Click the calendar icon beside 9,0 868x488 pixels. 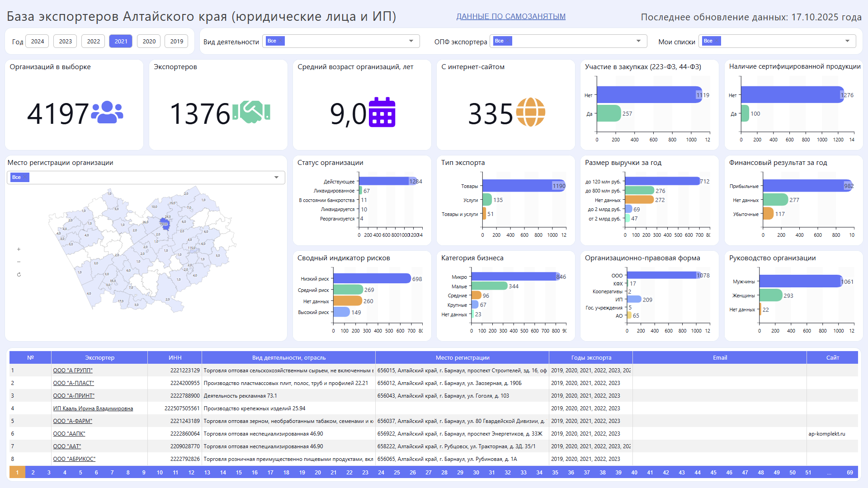[x=382, y=113]
